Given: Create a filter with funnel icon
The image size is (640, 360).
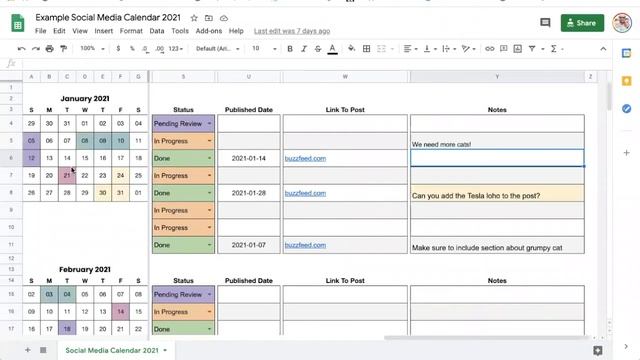Looking at the screenshot, I should coord(532,49).
